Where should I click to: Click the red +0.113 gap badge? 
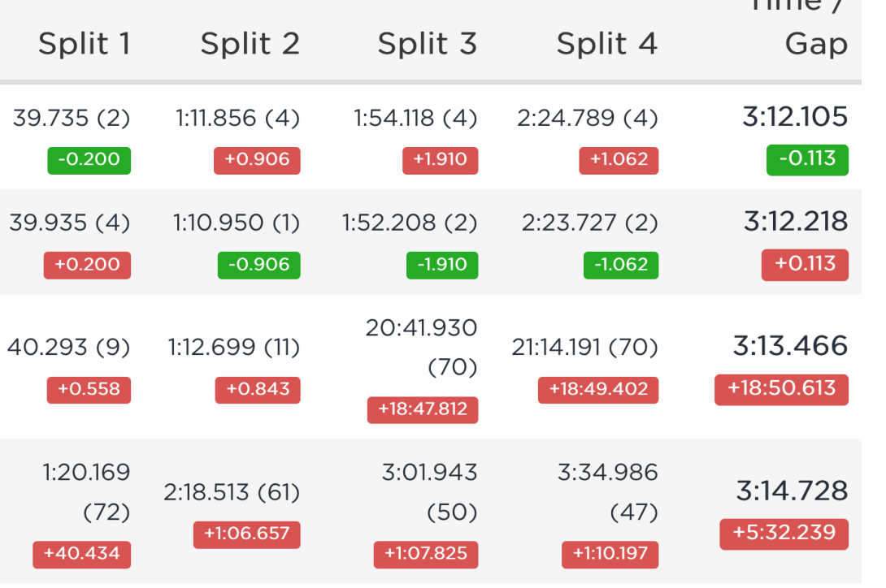(x=806, y=264)
